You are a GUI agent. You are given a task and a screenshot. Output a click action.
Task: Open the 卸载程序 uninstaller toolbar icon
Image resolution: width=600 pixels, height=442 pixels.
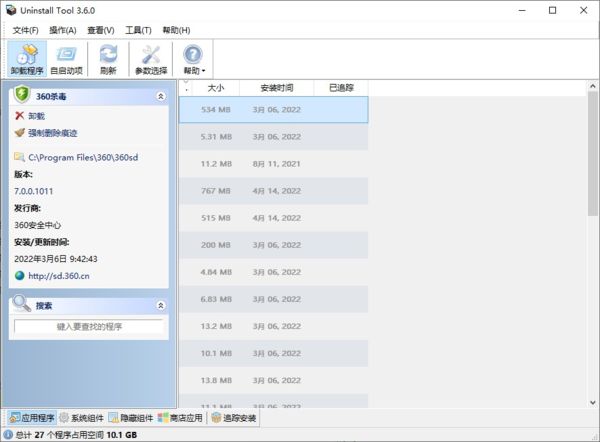27,59
